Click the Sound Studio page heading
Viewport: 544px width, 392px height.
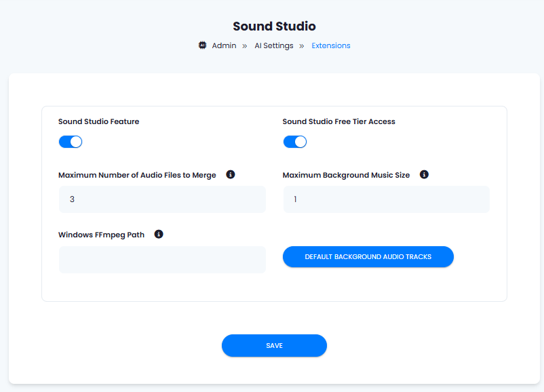coord(274,26)
